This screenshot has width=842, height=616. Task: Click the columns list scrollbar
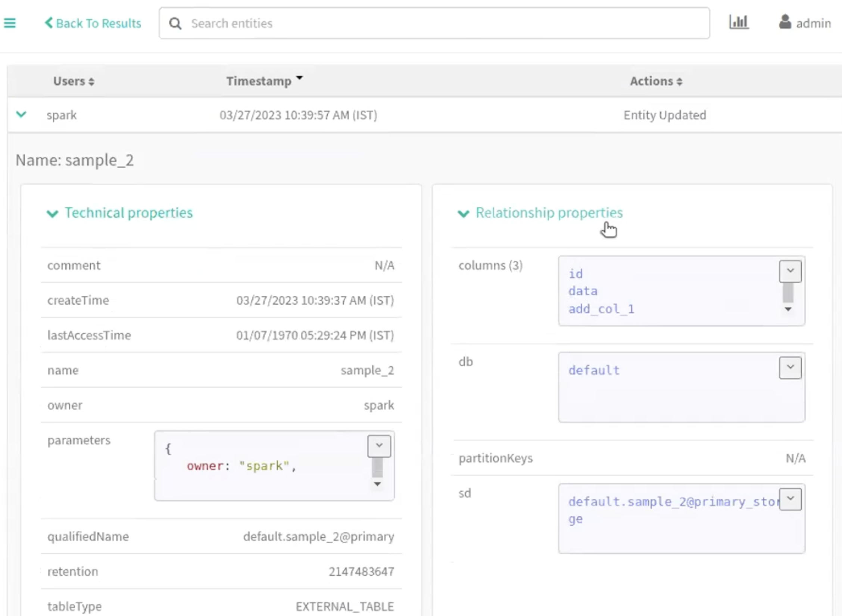(788, 293)
